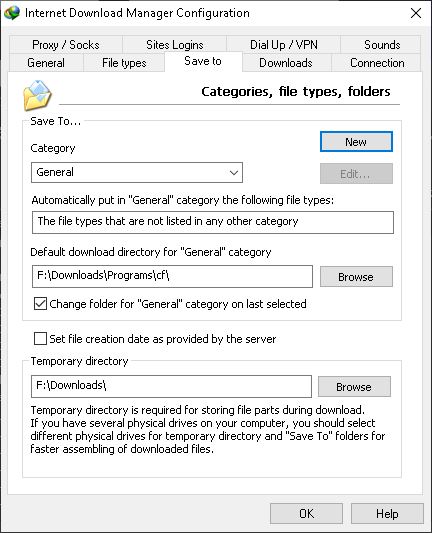Enable Set file creation date checkbox
This screenshot has height=533, width=432.
point(40,339)
